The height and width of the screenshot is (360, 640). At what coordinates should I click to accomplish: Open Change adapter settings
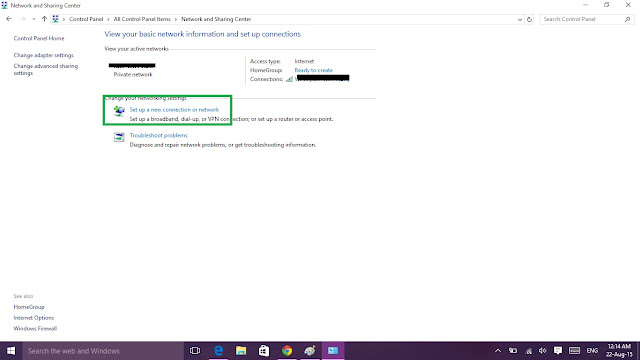point(44,55)
